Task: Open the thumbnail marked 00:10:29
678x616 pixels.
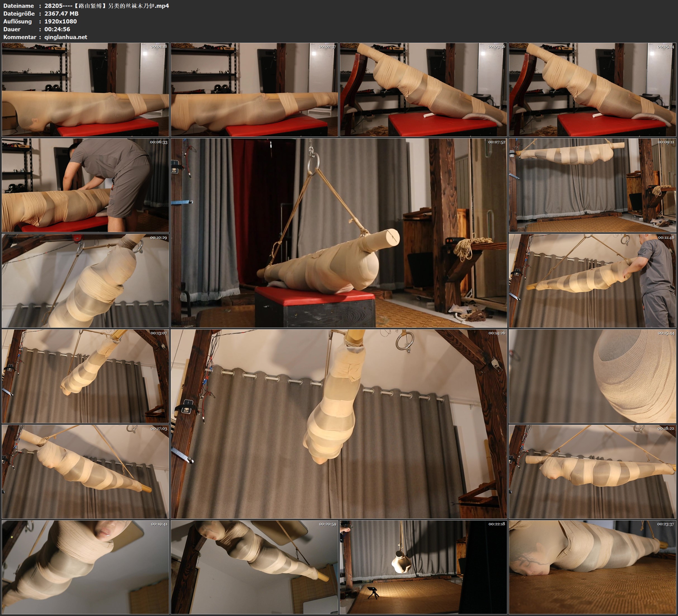Action: pos(85,281)
